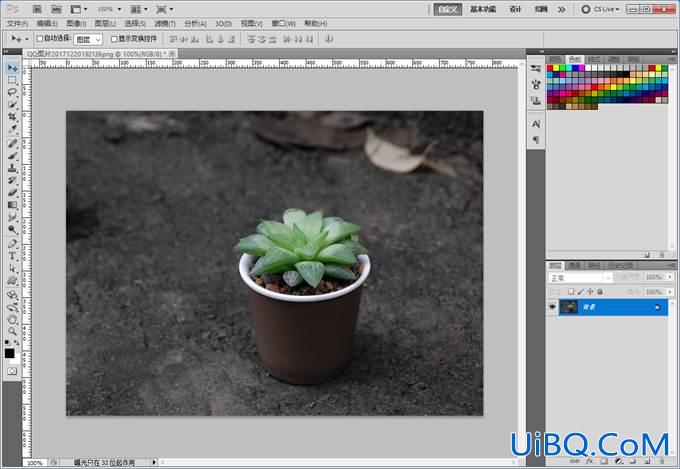Viewport: 680px width, 469px height.
Task: Expand more workspaces chevron
Action: click(x=562, y=10)
